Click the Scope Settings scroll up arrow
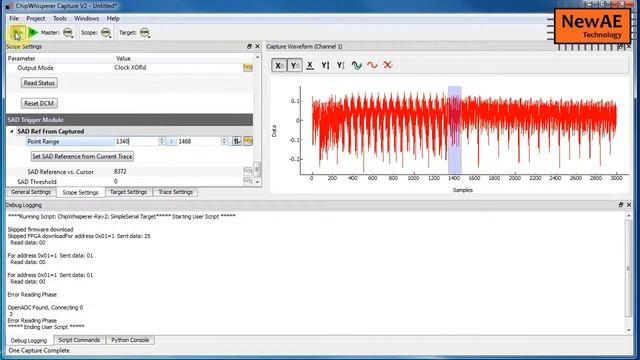Viewport: 640px width, 360px height. tap(257, 57)
